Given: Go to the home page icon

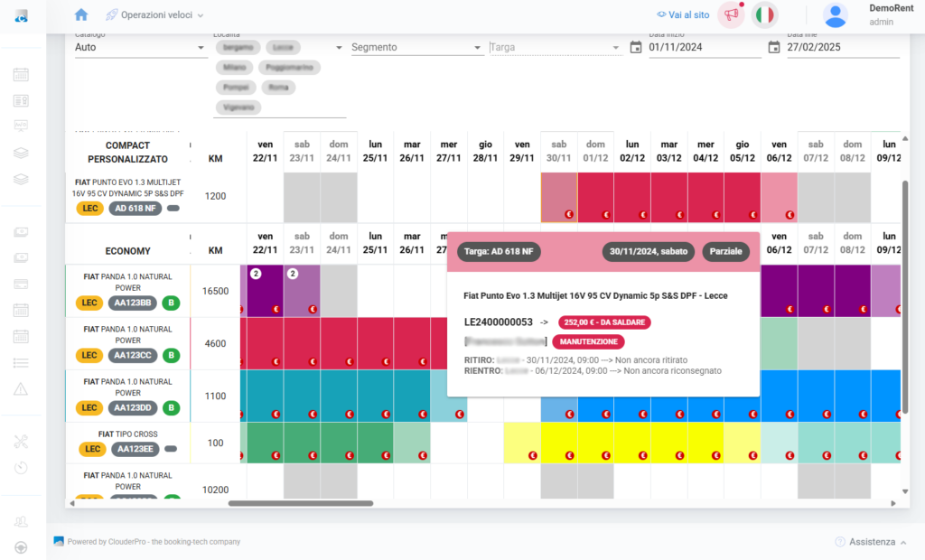Looking at the screenshot, I should click(x=81, y=15).
